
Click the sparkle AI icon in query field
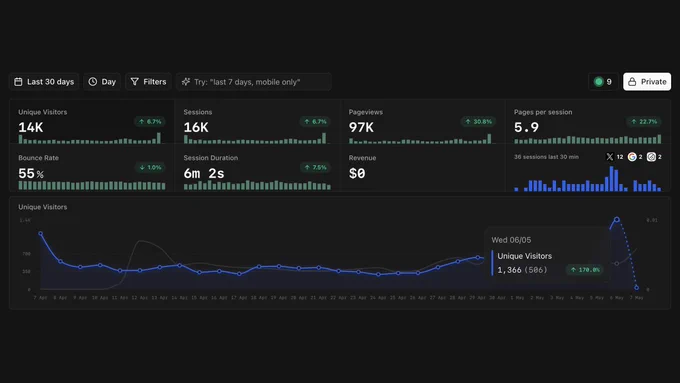[x=186, y=82]
